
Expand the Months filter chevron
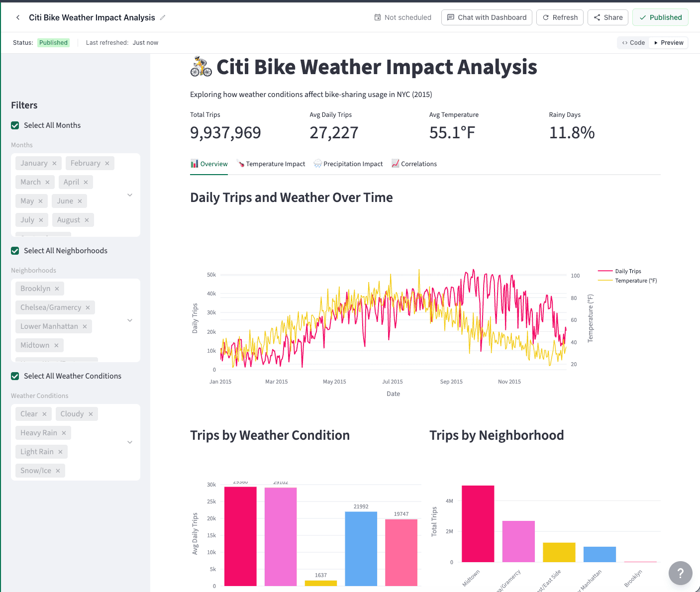(130, 195)
